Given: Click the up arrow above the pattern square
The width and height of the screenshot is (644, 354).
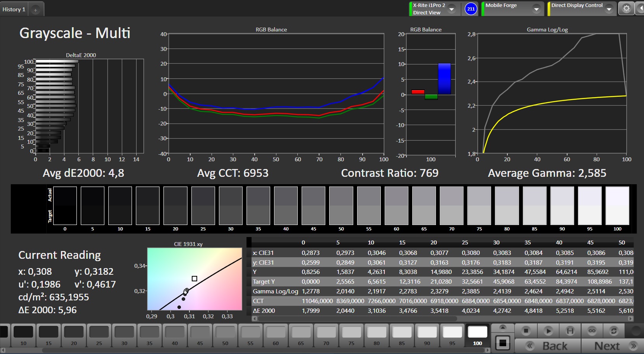Looking at the screenshot, I should [x=503, y=327].
